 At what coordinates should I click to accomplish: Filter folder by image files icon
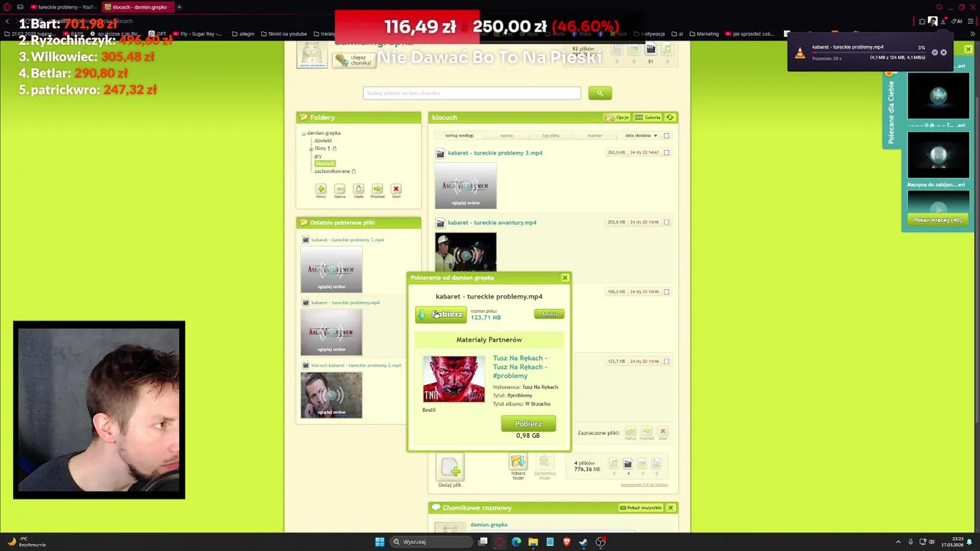(x=642, y=464)
